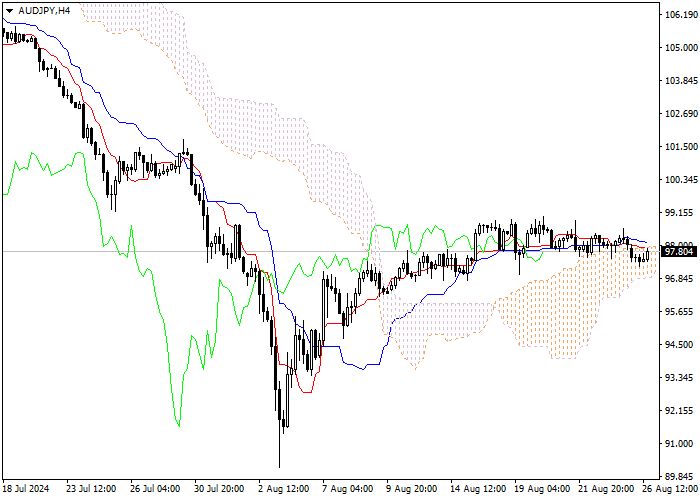Click the 2 Aug 12:00 time label
Image resolution: width=700 pixels, height=500 pixels.
pyautogui.click(x=283, y=489)
